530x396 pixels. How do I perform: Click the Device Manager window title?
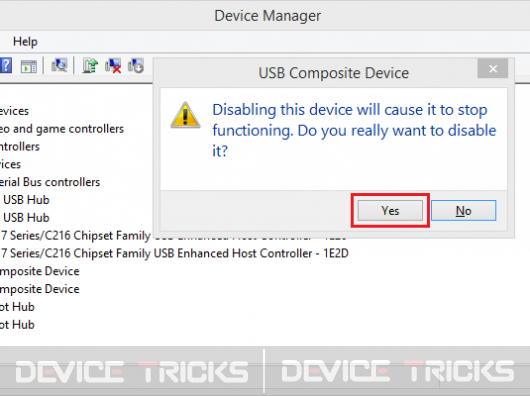[x=268, y=16]
